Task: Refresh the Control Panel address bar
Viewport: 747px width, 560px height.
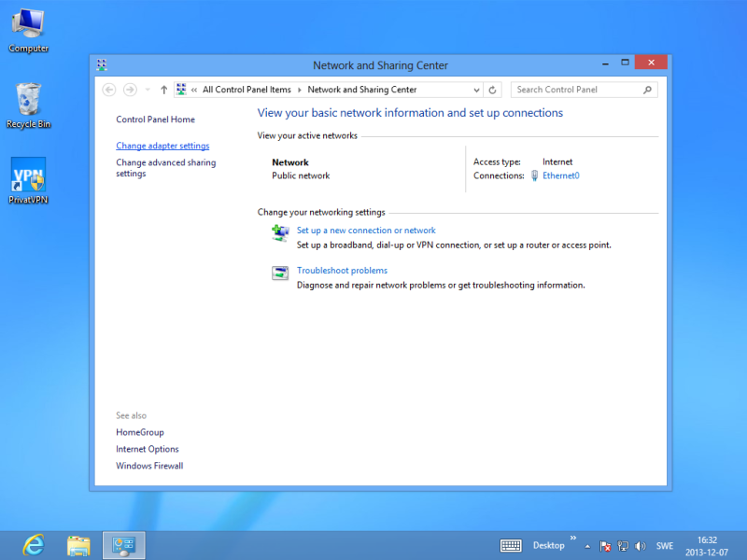Action: coord(494,90)
